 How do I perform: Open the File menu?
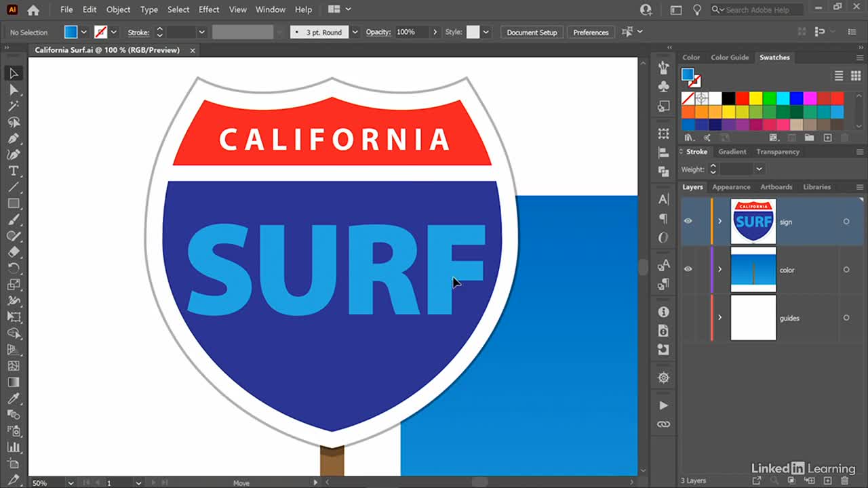click(x=66, y=9)
